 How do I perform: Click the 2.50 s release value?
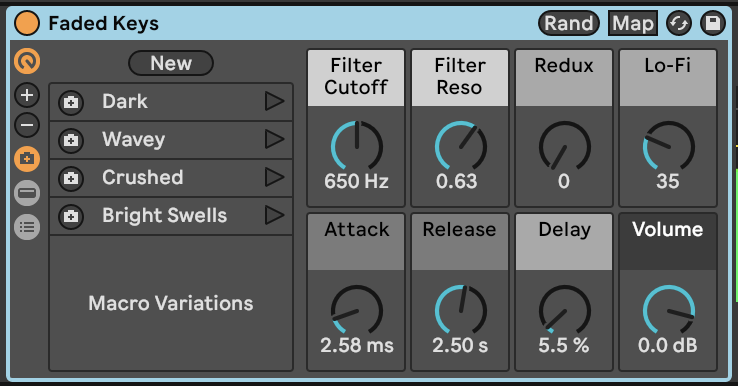click(x=460, y=346)
